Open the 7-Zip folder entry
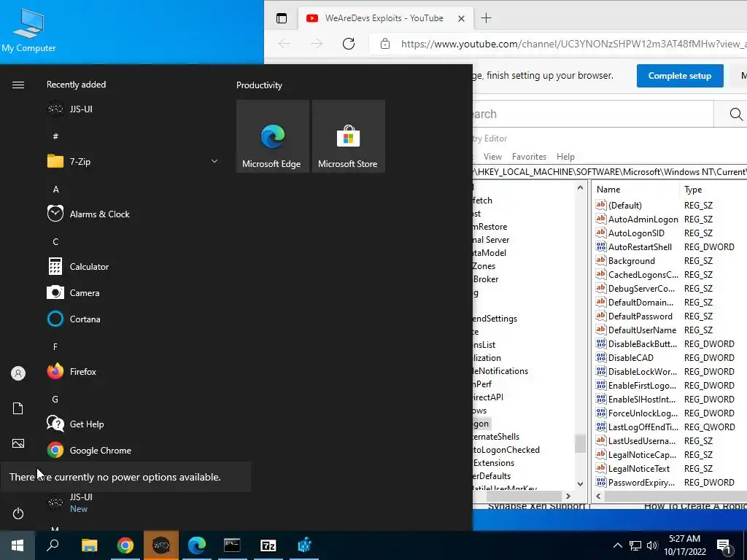This screenshot has height=560, width=747. click(80, 161)
